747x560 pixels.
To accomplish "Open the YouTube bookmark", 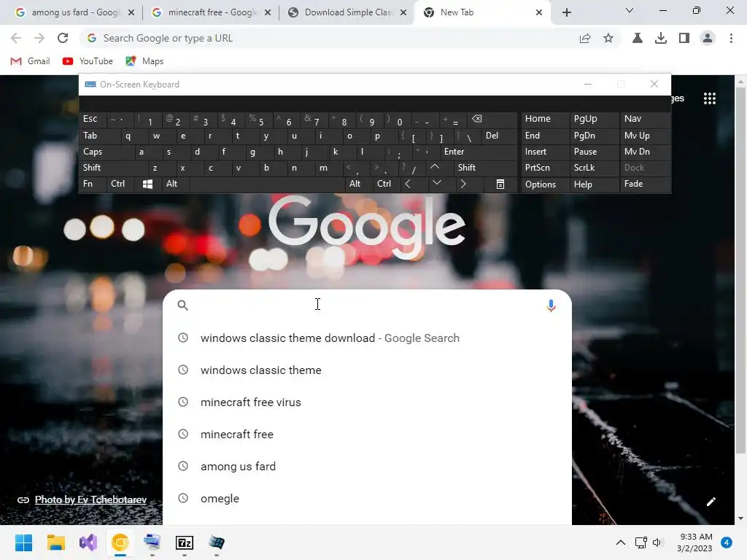I will 88,61.
